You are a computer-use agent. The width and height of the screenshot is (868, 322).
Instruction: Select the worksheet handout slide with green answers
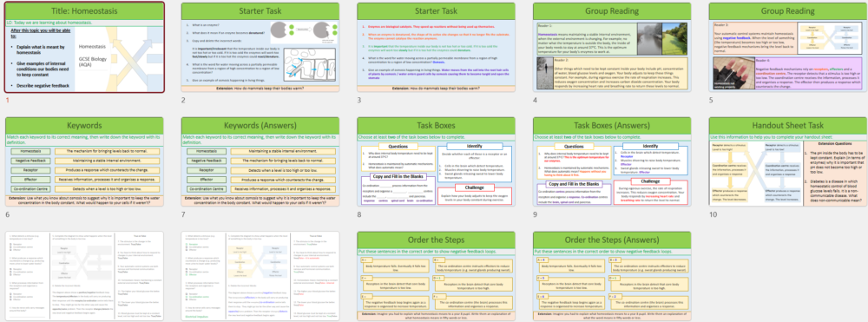pyautogui.click(x=260, y=276)
